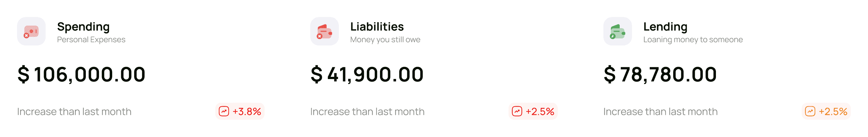The width and height of the screenshot is (868, 137).
Task: Click the Spending card icon
Action: click(x=31, y=31)
